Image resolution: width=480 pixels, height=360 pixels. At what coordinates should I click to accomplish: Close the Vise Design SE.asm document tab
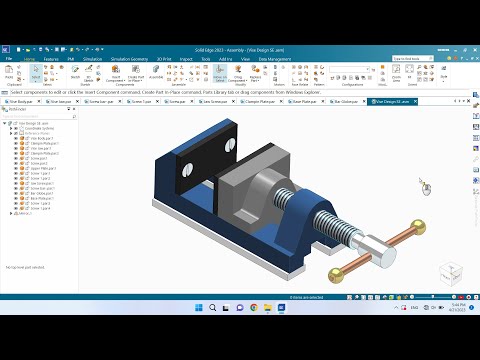tap(415, 101)
